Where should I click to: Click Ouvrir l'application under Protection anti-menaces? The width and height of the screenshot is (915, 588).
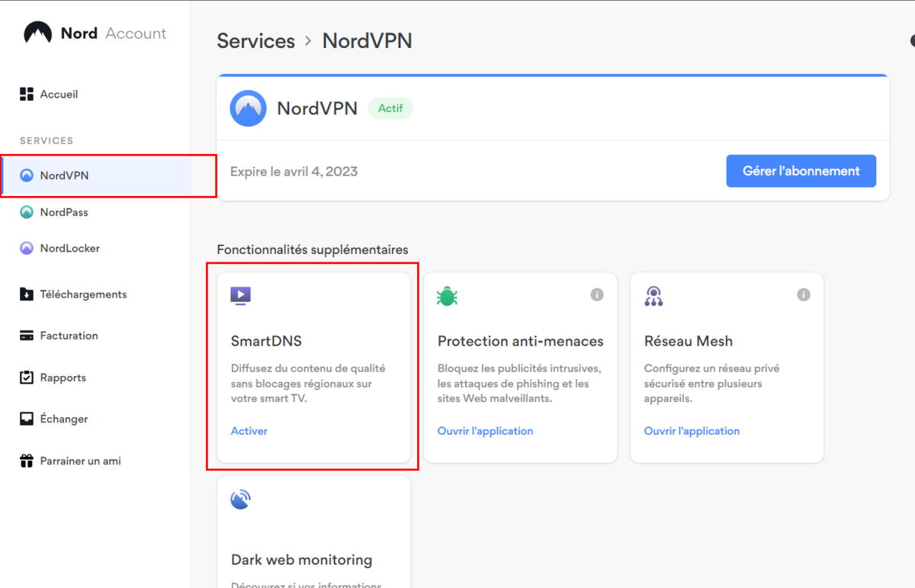(485, 431)
